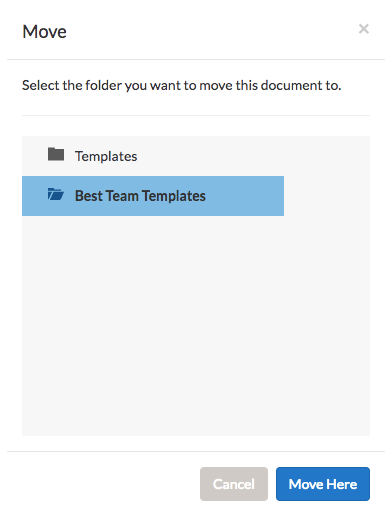Click the word Here on blue button
This screenshot has width=388, height=517.
point(342,484)
